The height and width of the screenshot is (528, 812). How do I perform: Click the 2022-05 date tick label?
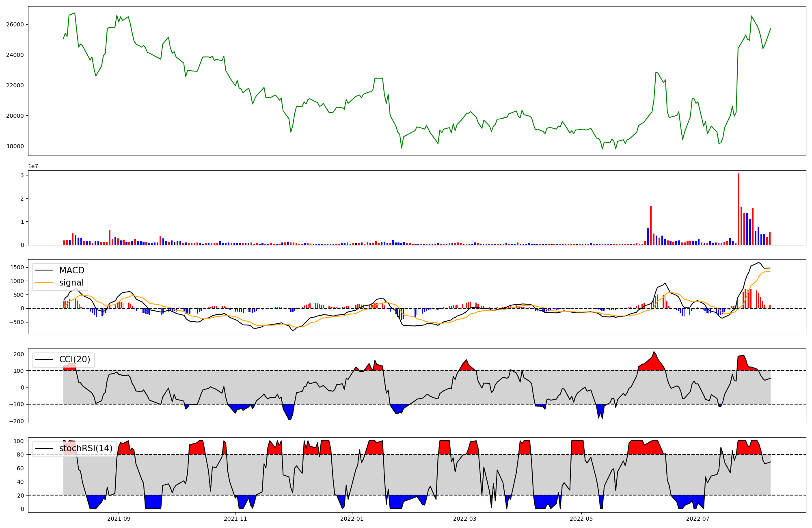pyautogui.click(x=581, y=519)
